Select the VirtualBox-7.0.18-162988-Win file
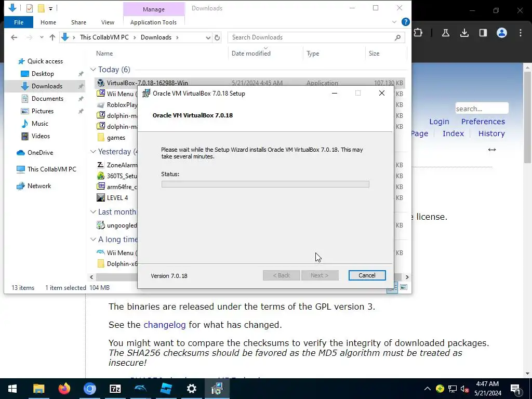The image size is (532, 399). [147, 83]
